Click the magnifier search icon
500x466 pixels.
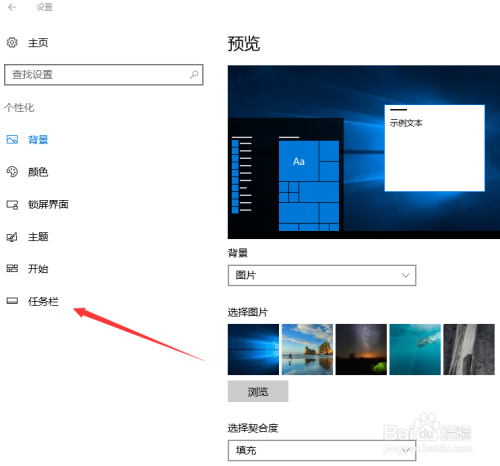(194, 75)
